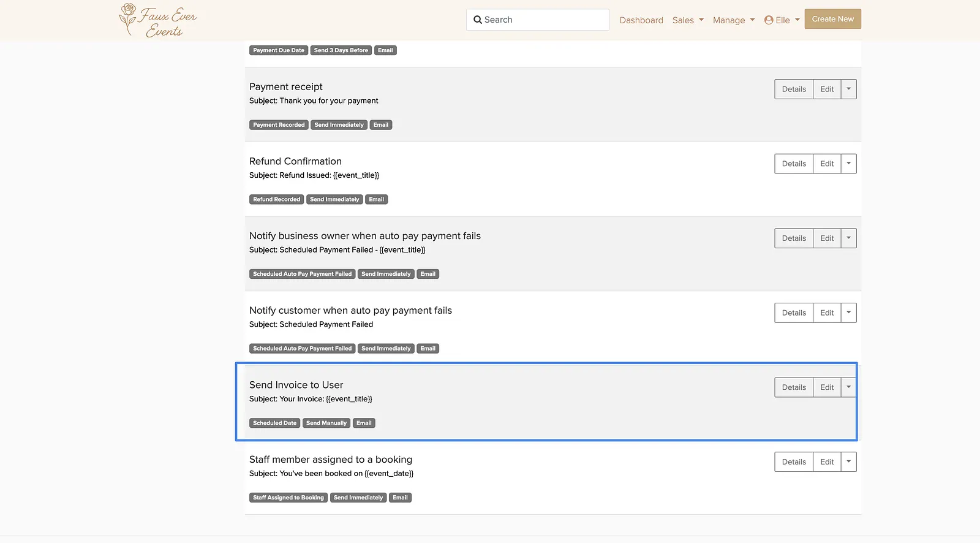Expand dropdown for Staff member assigned row
Viewport: 980px width, 543px height.
point(848,462)
